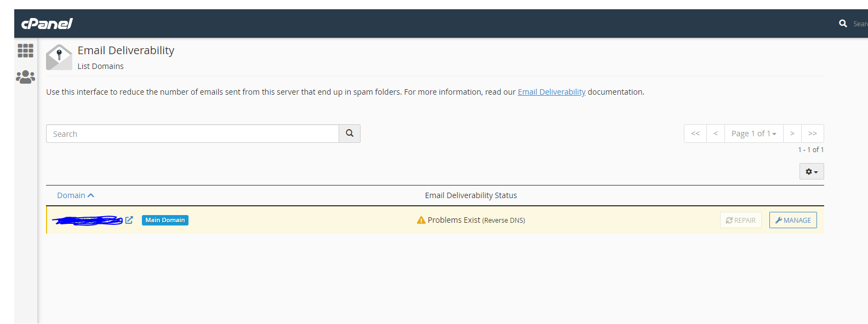Click the Problems Exist warning icon
This screenshot has height=324, width=868.
click(421, 220)
